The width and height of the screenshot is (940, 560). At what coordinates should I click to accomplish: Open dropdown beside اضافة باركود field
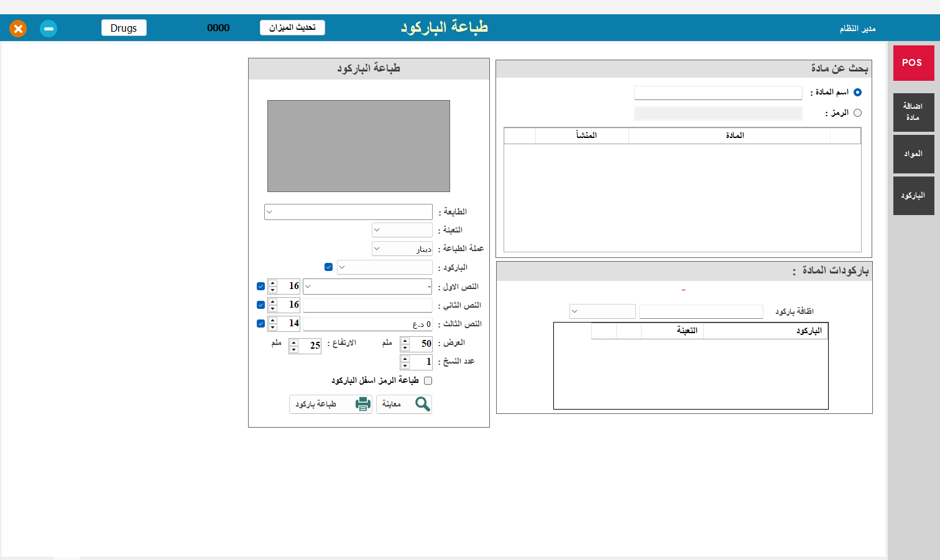[602, 311]
